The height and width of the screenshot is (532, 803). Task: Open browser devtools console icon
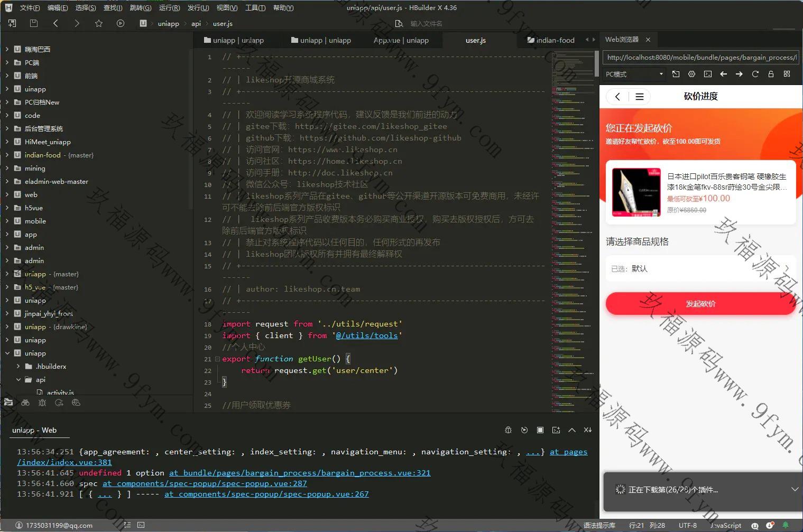pyautogui.click(x=707, y=74)
